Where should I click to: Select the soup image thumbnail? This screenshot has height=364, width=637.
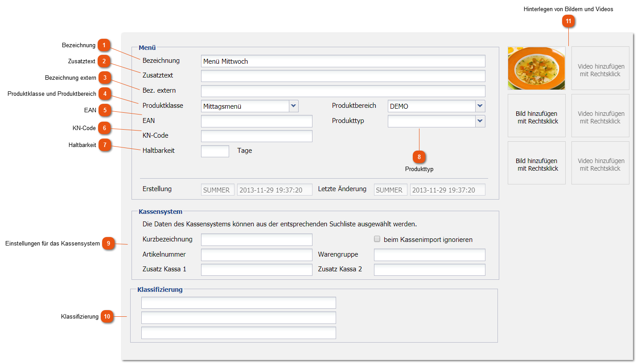pos(536,68)
